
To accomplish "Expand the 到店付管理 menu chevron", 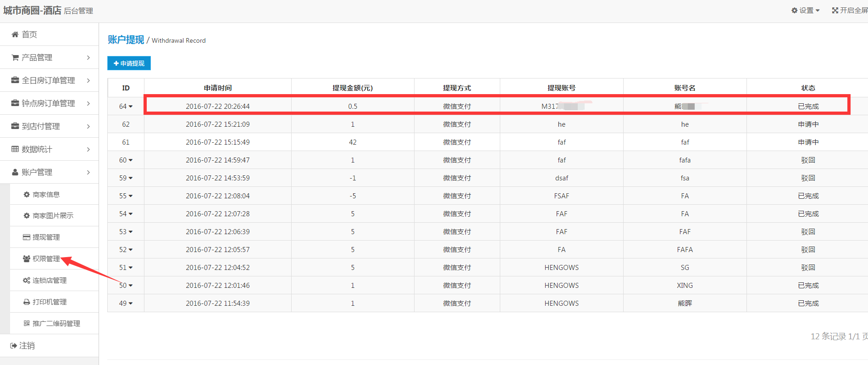I will [x=88, y=126].
